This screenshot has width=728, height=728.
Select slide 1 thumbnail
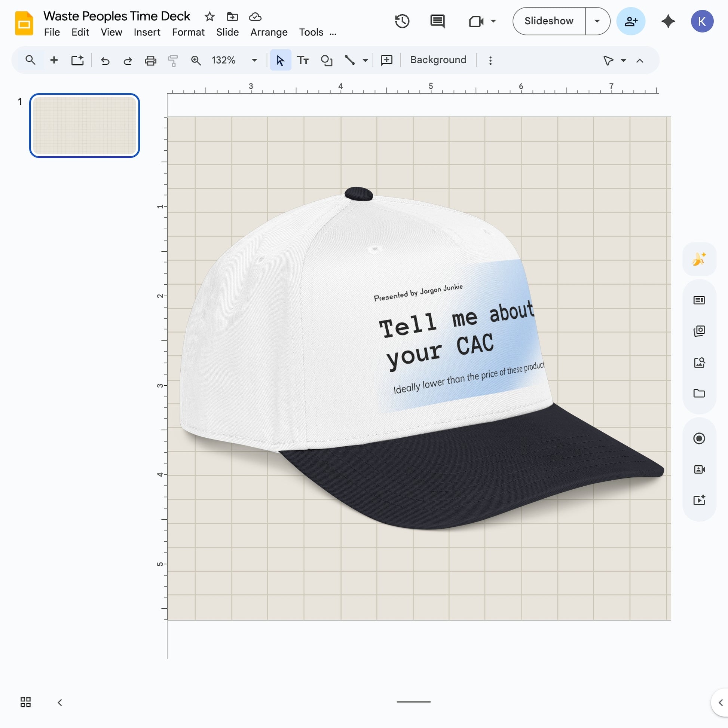pyautogui.click(x=84, y=126)
